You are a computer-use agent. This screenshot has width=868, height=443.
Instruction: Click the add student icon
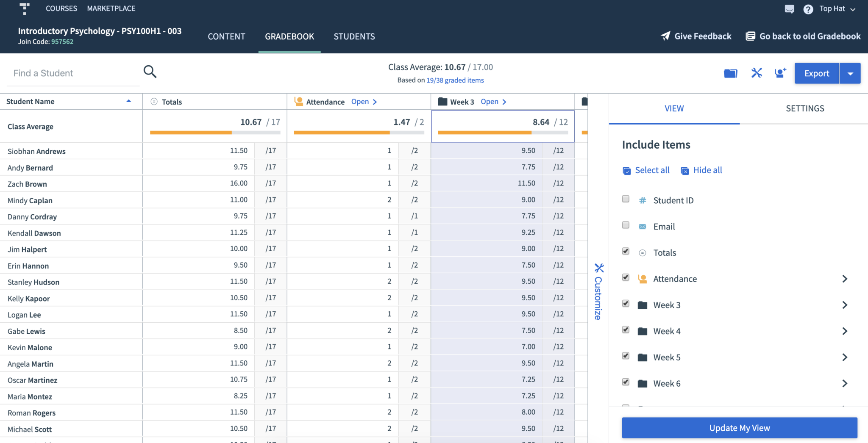(x=780, y=73)
